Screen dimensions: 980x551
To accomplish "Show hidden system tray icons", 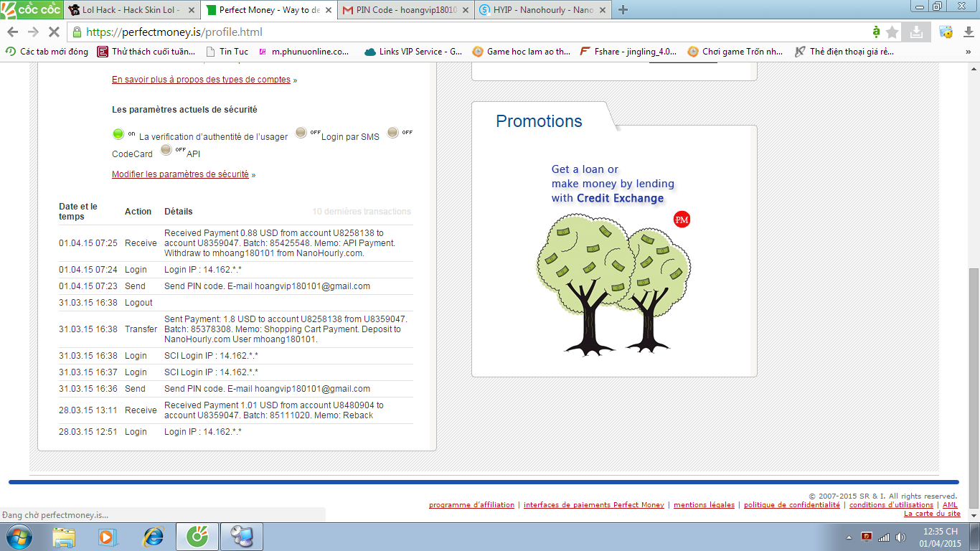I will [849, 537].
